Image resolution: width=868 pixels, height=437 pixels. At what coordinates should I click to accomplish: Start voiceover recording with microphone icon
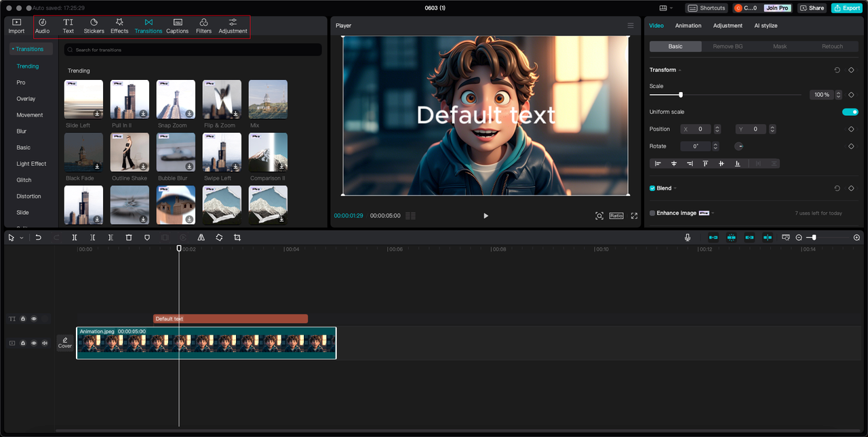click(688, 238)
